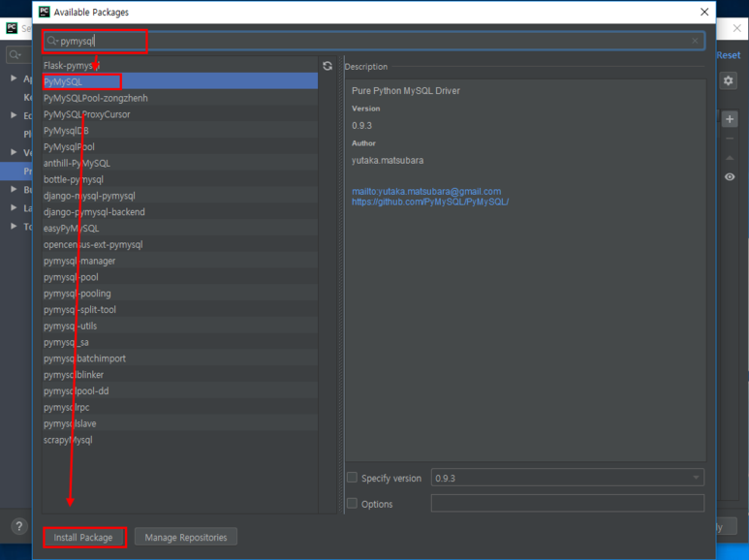Select the PyMysqlDB package
Screen dimensions: 749x560
coord(180,131)
